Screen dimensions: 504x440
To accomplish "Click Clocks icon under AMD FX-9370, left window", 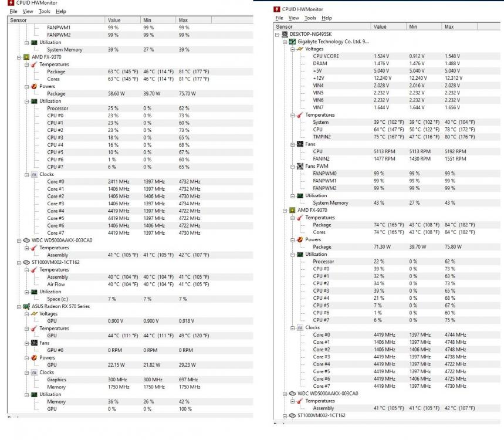I will pyautogui.click(x=34, y=174).
